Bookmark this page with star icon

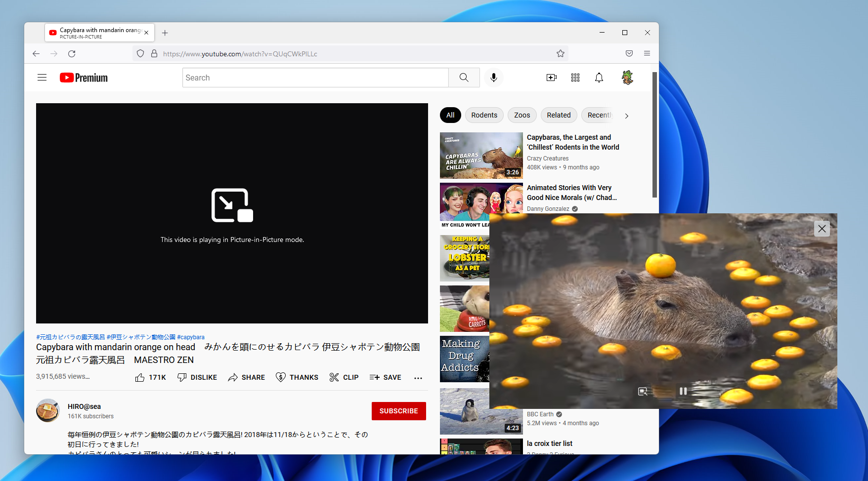click(x=561, y=53)
